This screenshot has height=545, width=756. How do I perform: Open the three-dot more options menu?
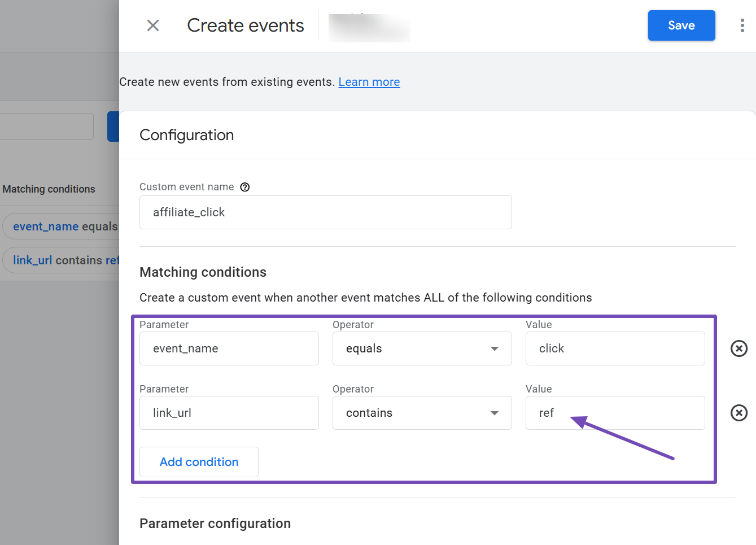pyautogui.click(x=742, y=25)
